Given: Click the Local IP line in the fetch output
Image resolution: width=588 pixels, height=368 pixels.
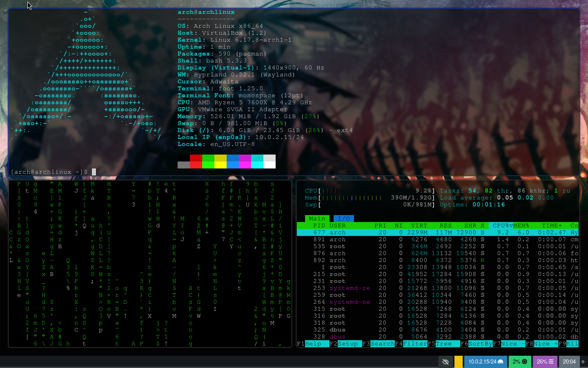Looking at the screenshot, I should tap(241, 137).
